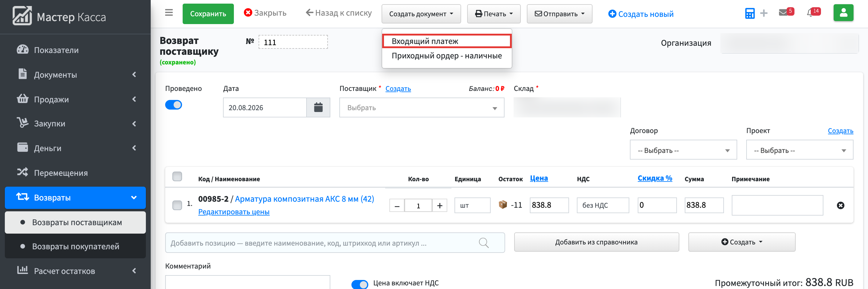Expand the Закупки sidebar section
868x289 pixels.
click(x=75, y=123)
